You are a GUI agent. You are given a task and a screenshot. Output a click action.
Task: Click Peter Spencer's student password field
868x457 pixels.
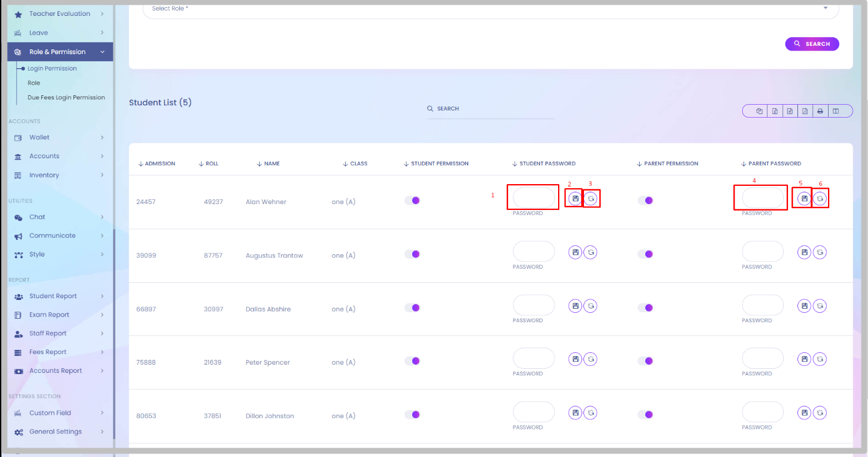[533, 358]
